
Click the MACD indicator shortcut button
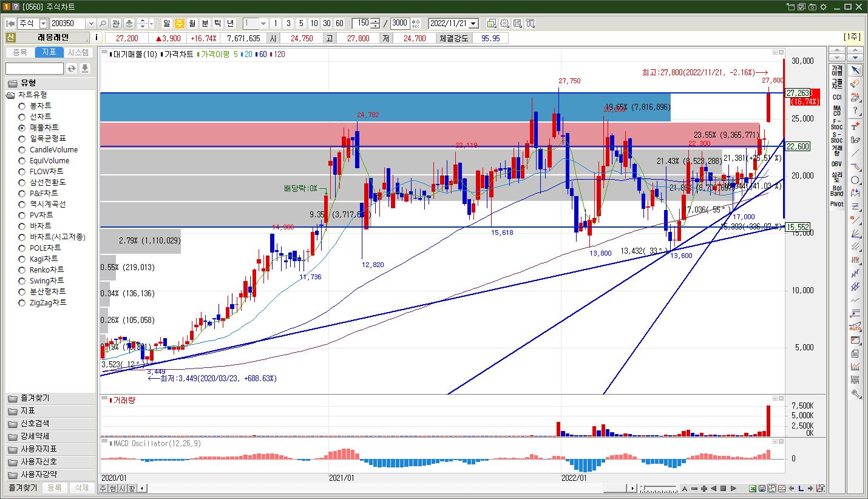837,110
